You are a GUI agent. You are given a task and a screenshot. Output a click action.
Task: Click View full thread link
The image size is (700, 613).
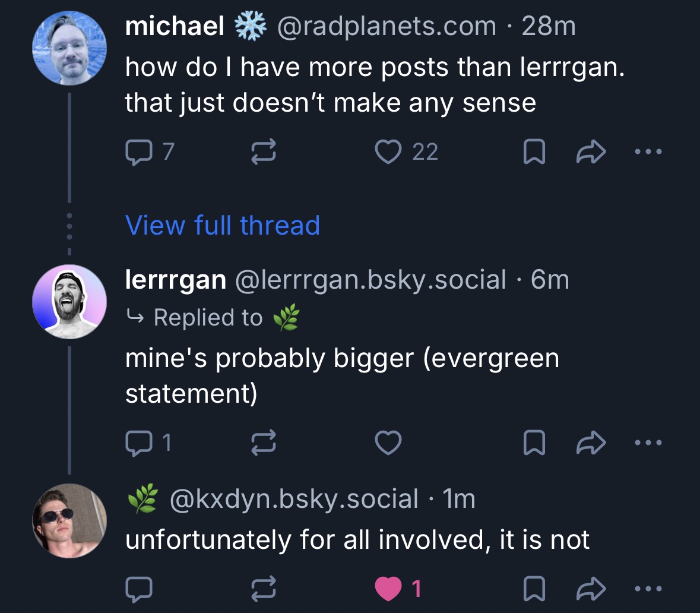tap(223, 226)
